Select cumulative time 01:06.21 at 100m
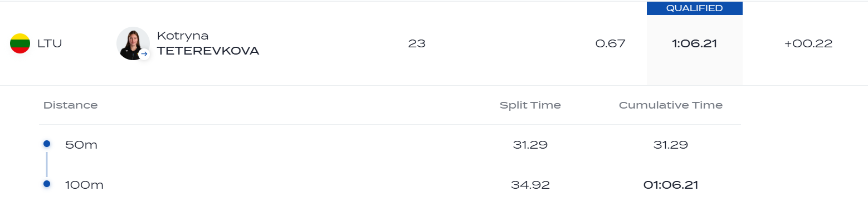The image size is (868, 206). (671, 185)
